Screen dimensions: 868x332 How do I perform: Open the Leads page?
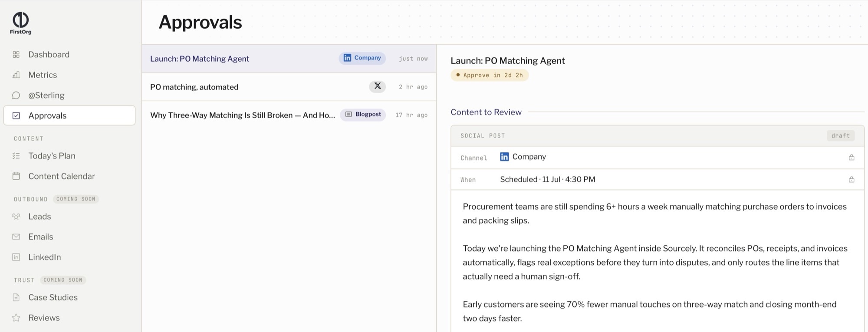pos(69,217)
